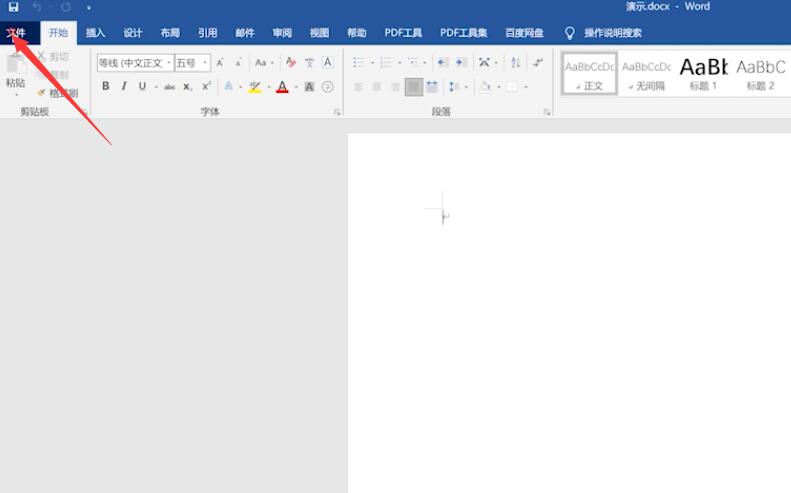Open the font name combo box
This screenshot has width=791, height=493.
pos(135,63)
